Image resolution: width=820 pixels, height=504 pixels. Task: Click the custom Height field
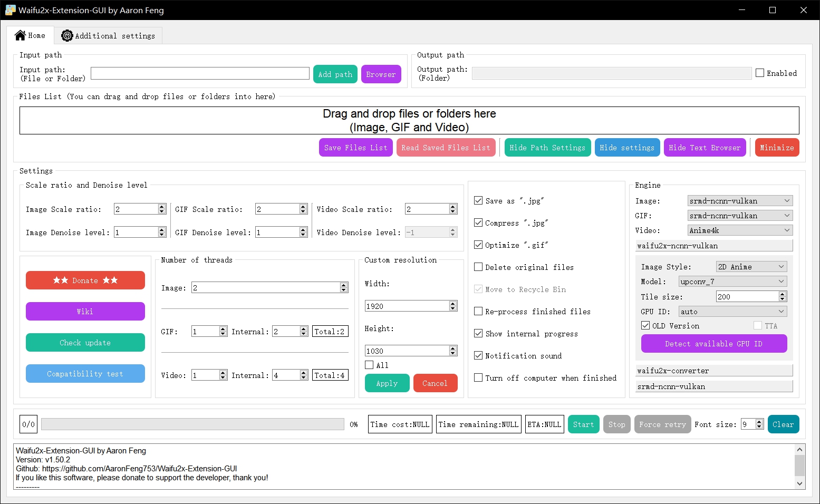[411, 351]
